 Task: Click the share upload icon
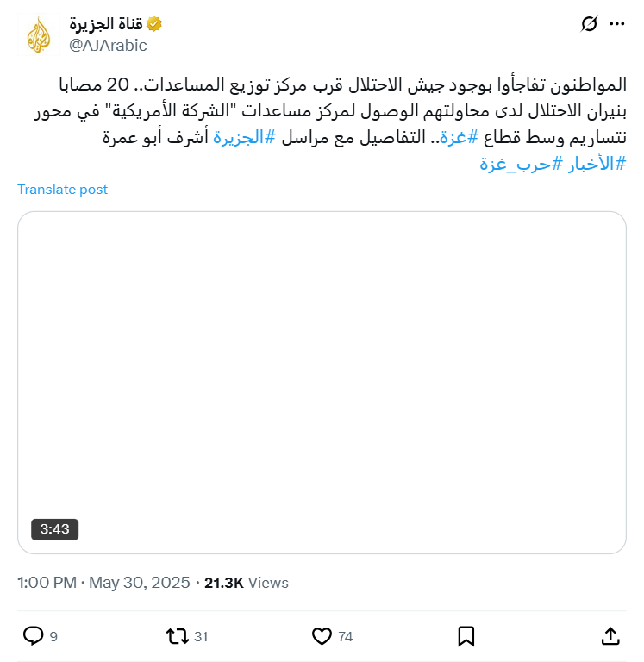610,636
